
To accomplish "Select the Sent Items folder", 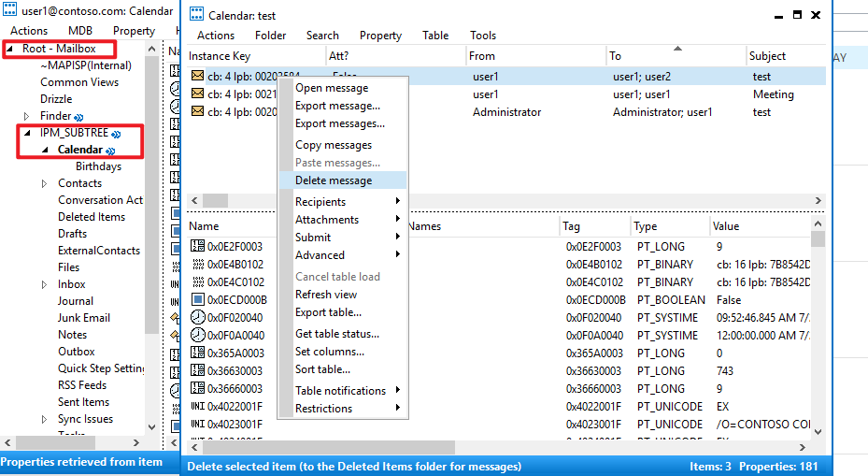I will 83,402.
